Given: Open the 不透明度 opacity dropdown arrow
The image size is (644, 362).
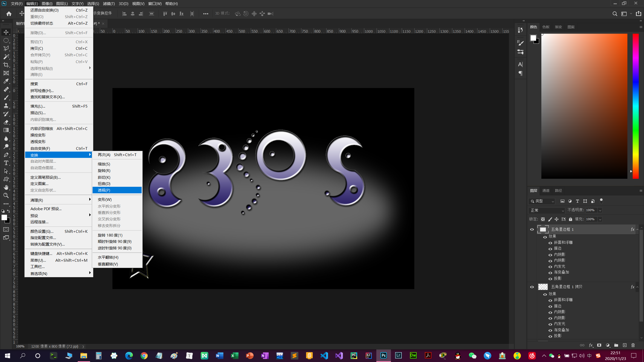Looking at the screenshot, I should coord(600,210).
